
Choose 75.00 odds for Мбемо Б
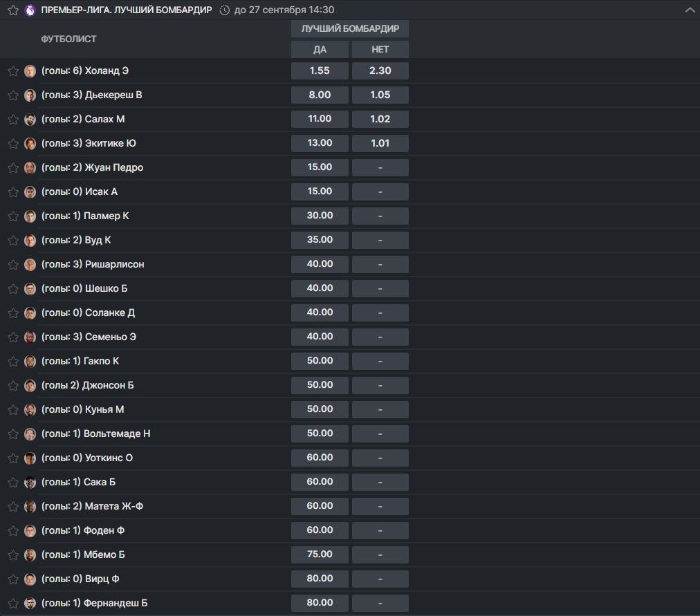click(320, 554)
